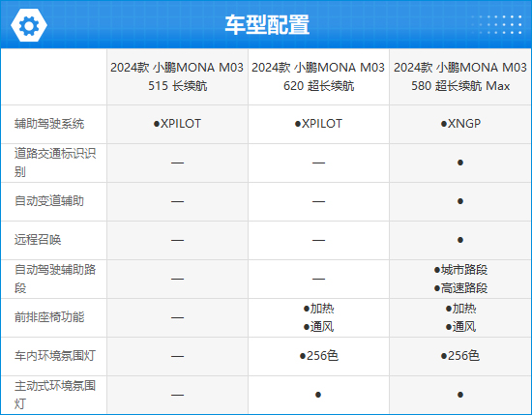Viewport: 532px width, 415px height.
Task: Click 通风 under the 580 Max column
Action: (464, 327)
